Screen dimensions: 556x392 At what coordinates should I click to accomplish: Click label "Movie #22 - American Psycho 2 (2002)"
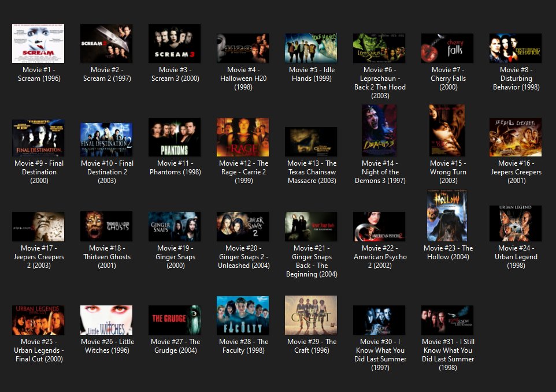[380, 257]
